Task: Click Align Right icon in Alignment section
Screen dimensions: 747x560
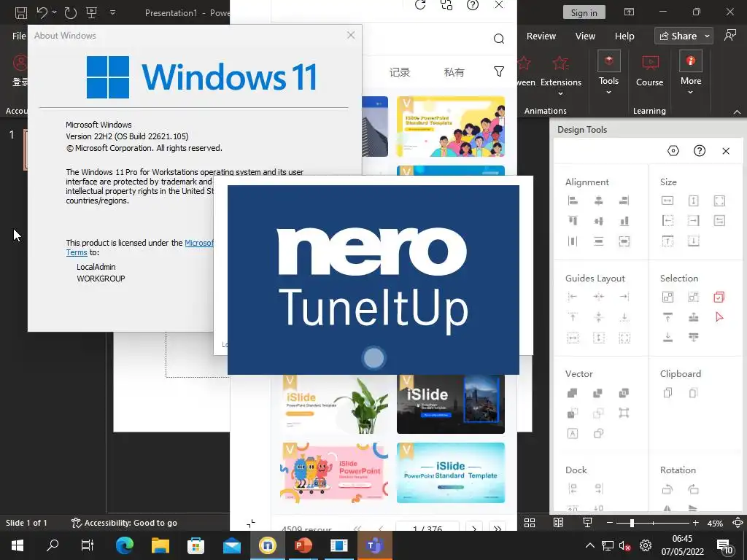Action: tap(624, 201)
